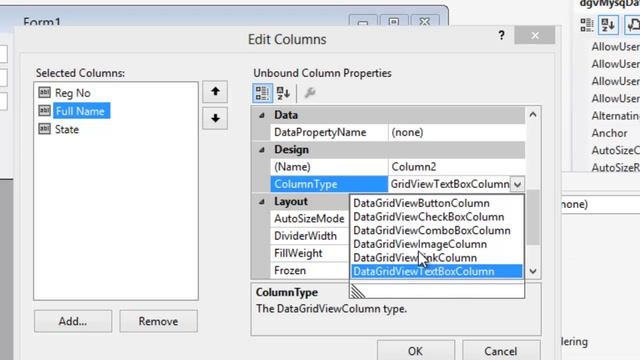Choose DataGridViewButtonColumn from the list
The height and width of the screenshot is (360, 640).
pos(436,203)
